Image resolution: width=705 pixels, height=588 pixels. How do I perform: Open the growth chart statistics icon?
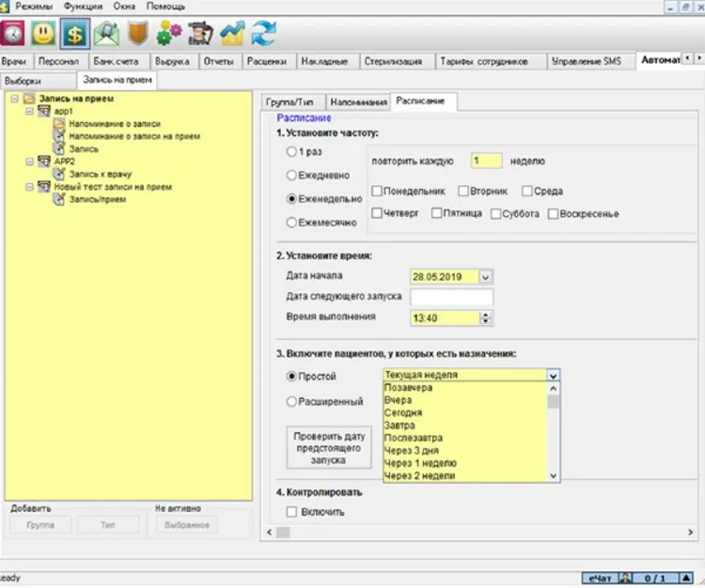(x=232, y=33)
